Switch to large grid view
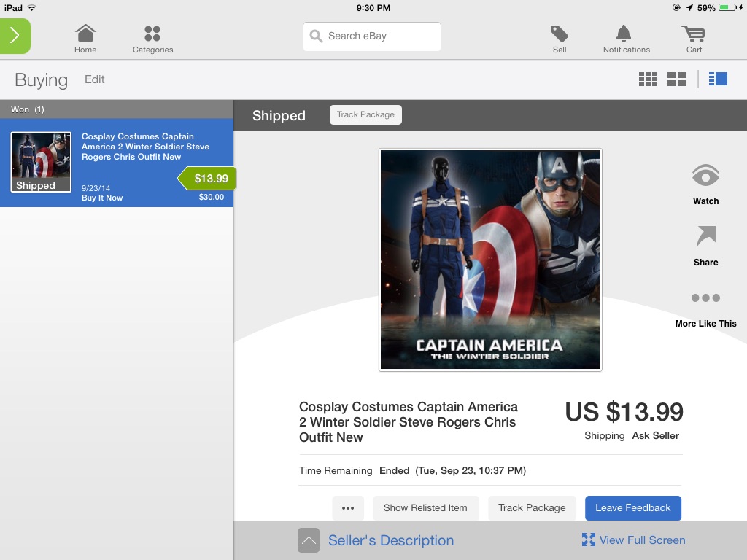747x560 pixels. click(676, 79)
